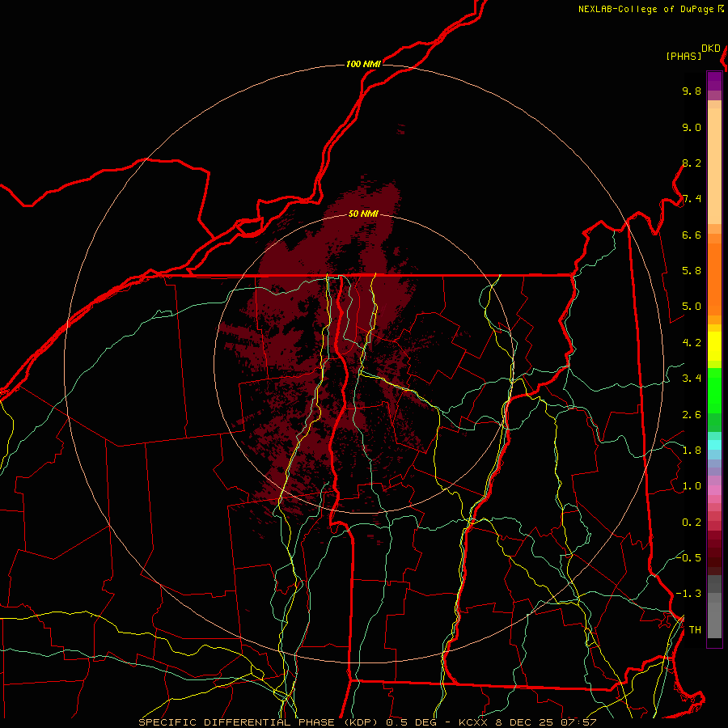Viewport: 728px width, 728px height.
Task: Click the 5.8 value on the color scale
Action: [x=692, y=271]
